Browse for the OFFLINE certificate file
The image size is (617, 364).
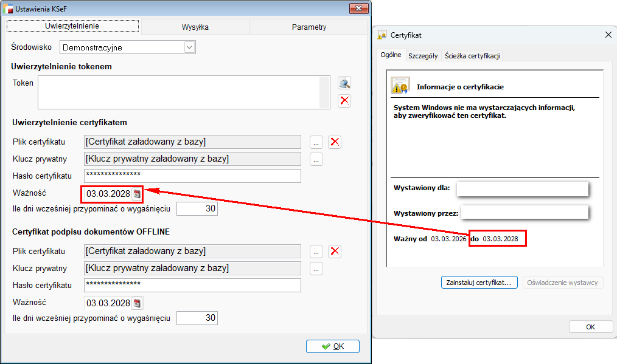[x=316, y=252]
